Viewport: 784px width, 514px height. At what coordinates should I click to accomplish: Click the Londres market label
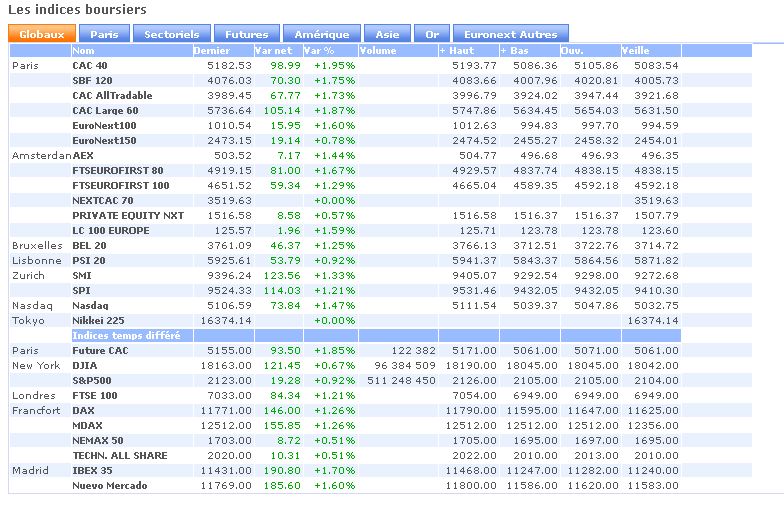(34, 396)
